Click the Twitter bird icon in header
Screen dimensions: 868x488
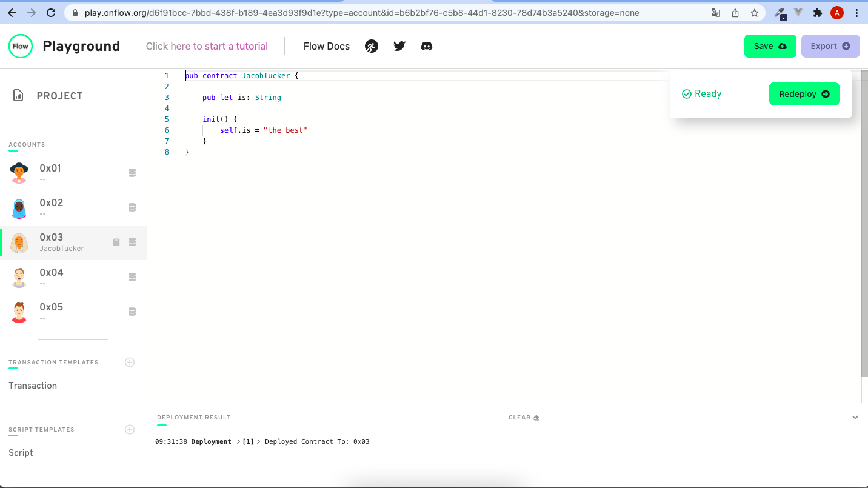(399, 46)
